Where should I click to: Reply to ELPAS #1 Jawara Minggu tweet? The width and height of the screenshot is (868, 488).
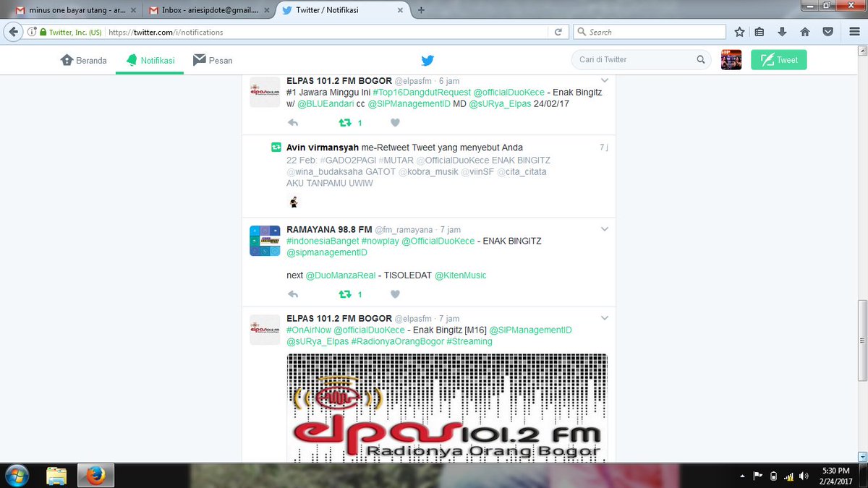pos(293,123)
